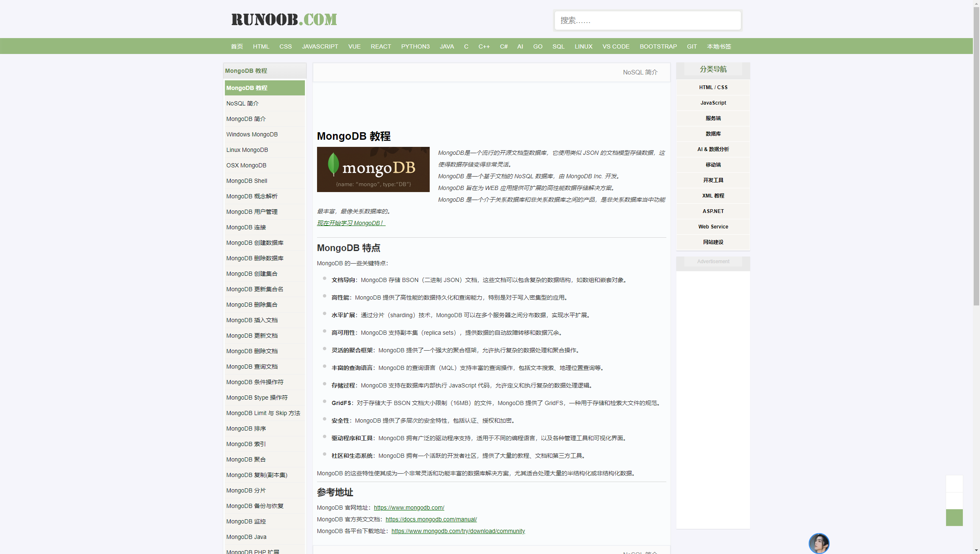Open JavaScript category in 分类导航
The image size is (980, 554).
tap(713, 103)
